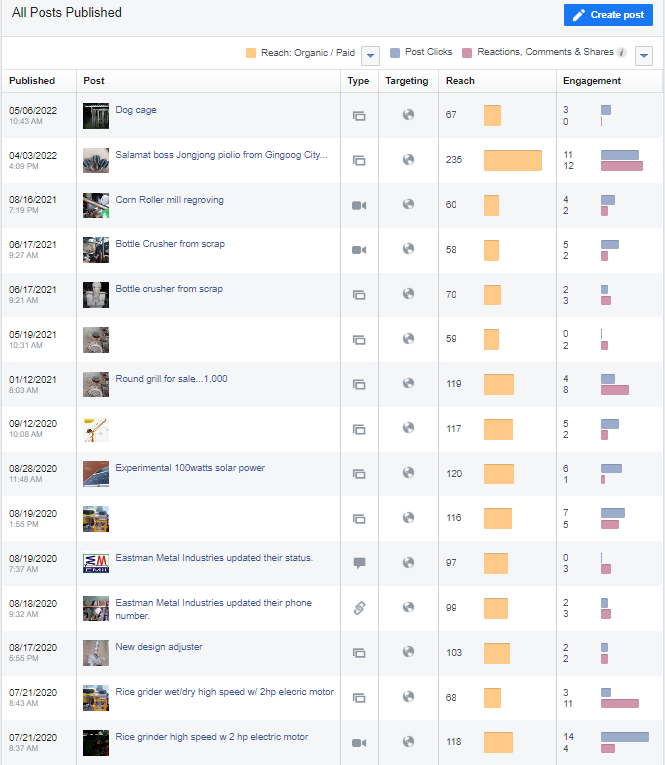Click the orange Reach legend swatch

coord(251,53)
